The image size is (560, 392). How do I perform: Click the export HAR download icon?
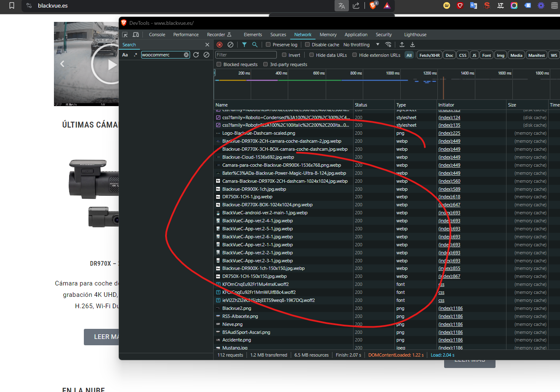[x=413, y=45]
